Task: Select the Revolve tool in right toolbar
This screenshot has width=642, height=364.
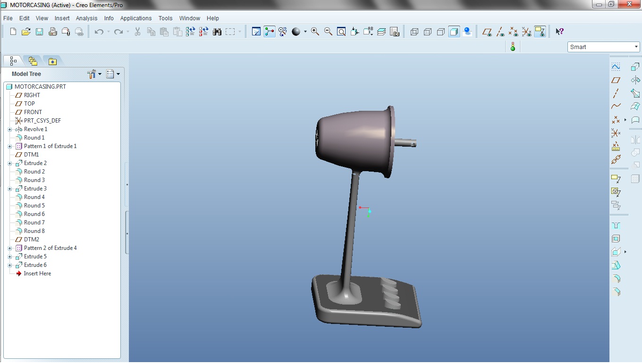Action: [635, 80]
